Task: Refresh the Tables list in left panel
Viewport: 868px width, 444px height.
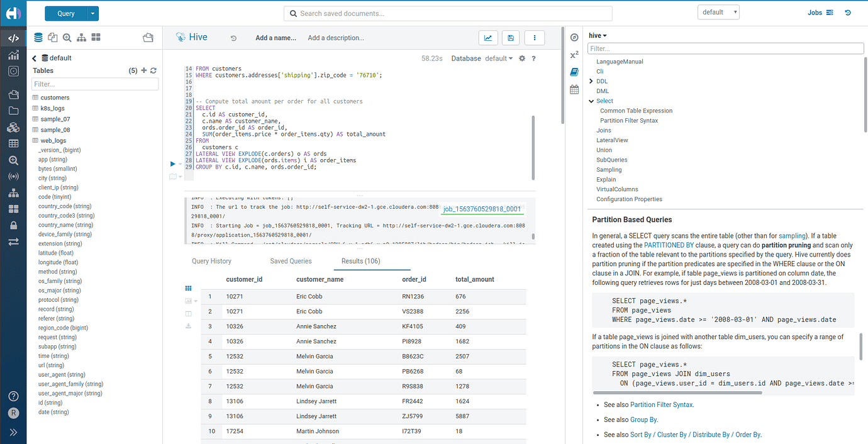Action: point(153,70)
